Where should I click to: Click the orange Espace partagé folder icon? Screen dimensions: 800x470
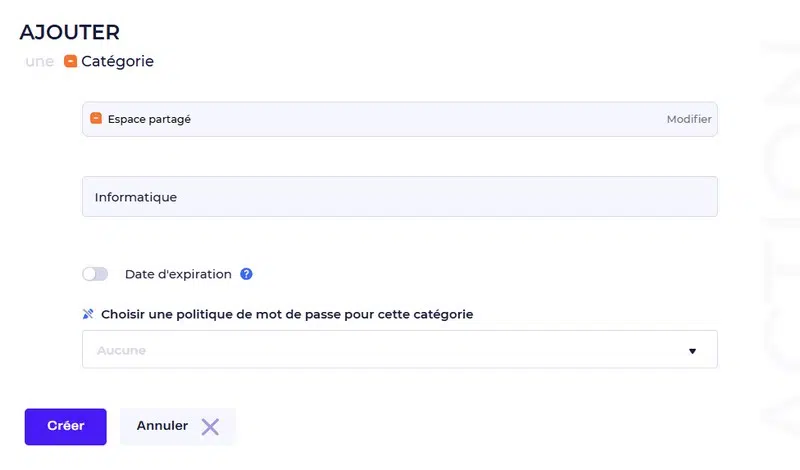click(96, 119)
